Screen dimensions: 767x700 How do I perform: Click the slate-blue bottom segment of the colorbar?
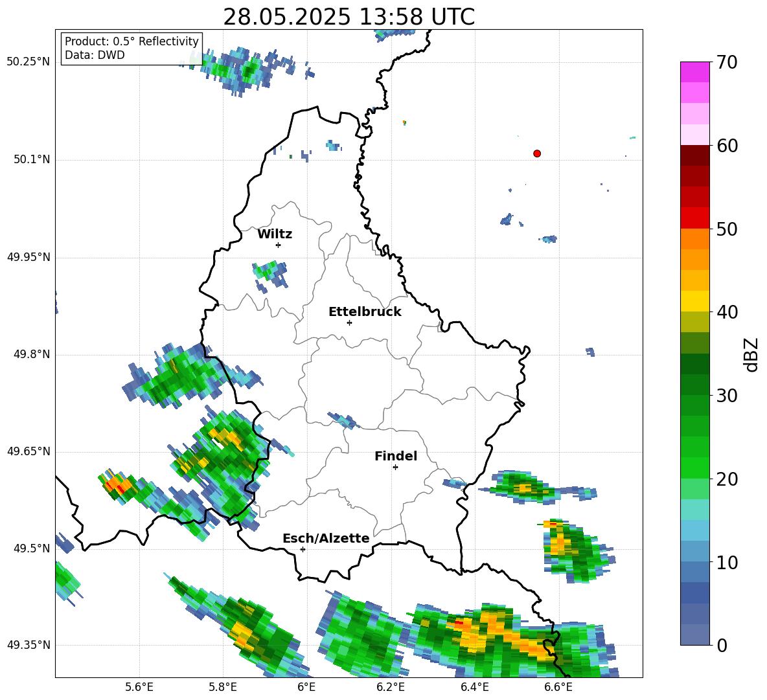(x=694, y=635)
